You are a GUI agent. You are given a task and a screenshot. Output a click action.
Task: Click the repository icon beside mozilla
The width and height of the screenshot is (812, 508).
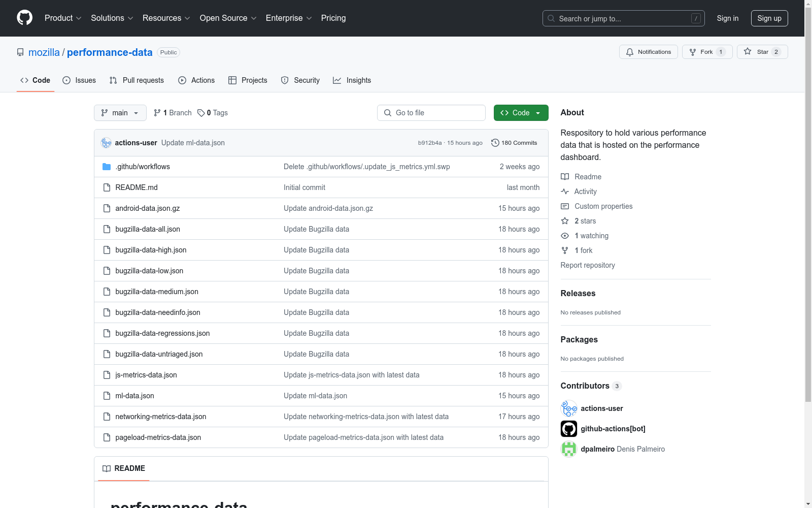click(x=20, y=52)
